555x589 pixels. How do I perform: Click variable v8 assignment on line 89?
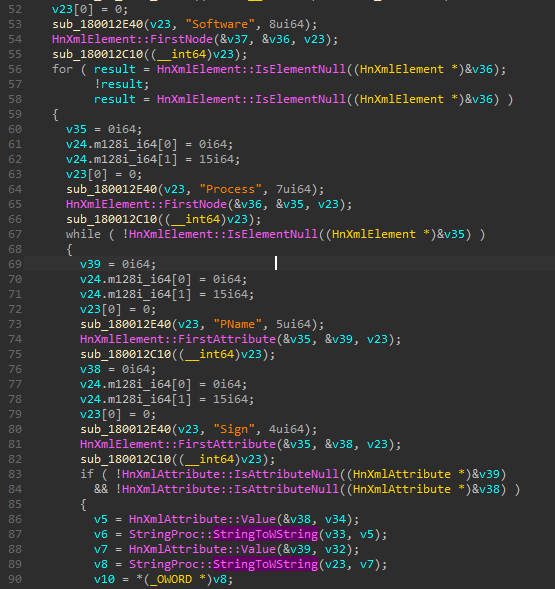(101, 564)
